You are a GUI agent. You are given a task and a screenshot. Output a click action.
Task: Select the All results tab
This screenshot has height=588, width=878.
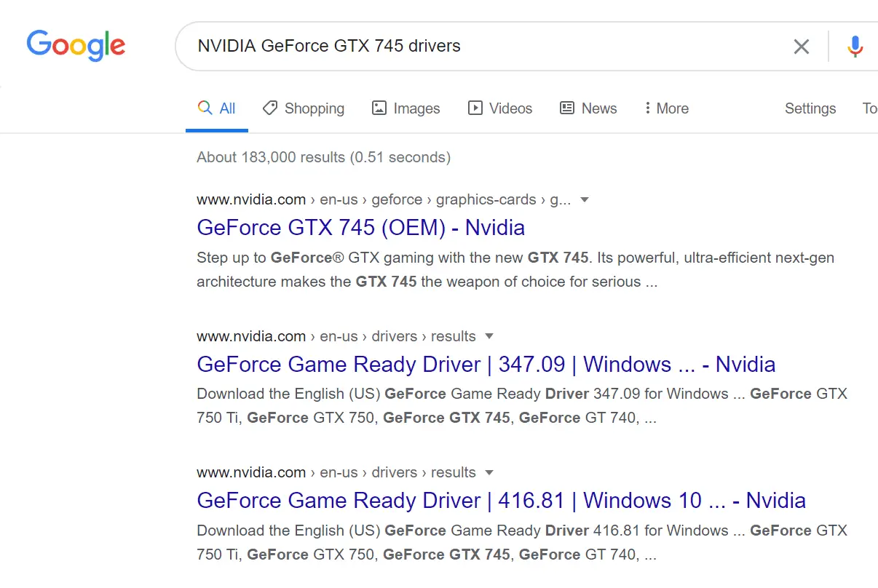[217, 108]
